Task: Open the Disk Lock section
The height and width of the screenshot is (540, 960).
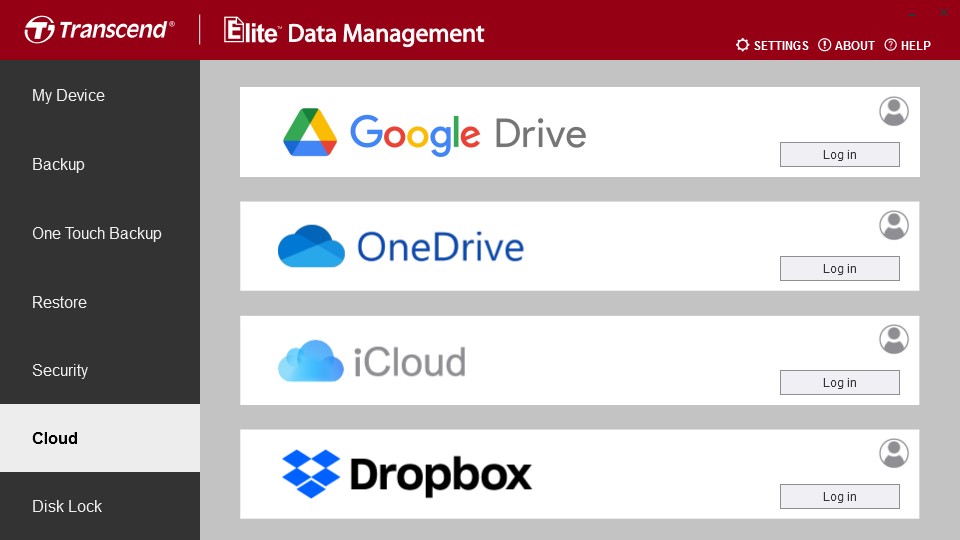Action: click(100, 506)
